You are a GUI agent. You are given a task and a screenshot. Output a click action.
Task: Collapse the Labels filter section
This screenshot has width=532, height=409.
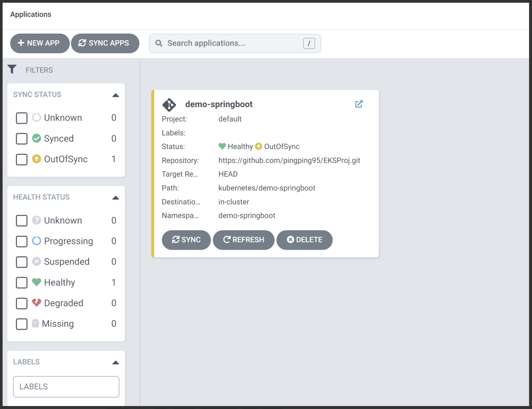pyautogui.click(x=116, y=363)
